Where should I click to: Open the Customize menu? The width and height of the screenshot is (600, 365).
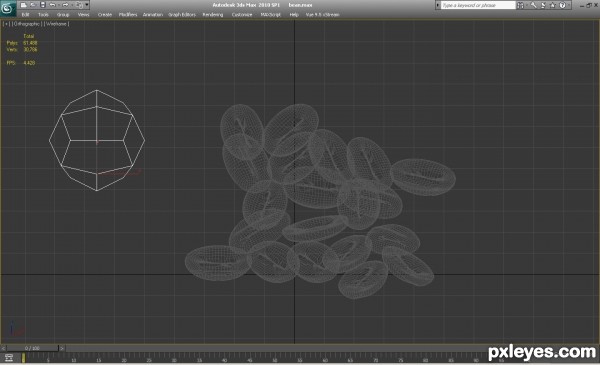(x=242, y=15)
